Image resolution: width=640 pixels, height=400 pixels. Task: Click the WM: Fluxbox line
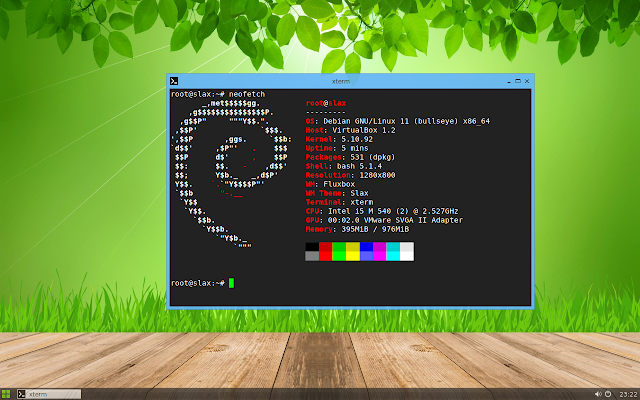331,184
